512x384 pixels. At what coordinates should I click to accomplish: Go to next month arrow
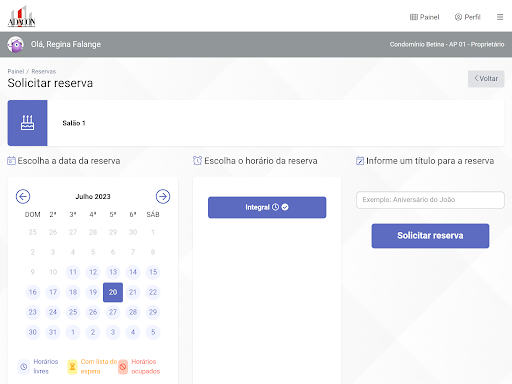(x=163, y=196)
